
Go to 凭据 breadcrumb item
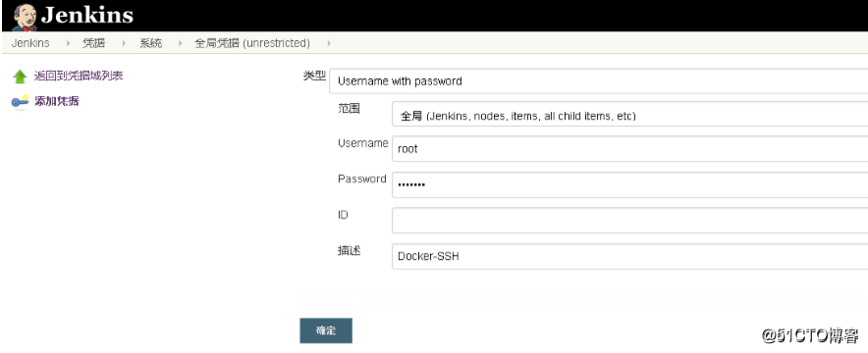[93, 43]
